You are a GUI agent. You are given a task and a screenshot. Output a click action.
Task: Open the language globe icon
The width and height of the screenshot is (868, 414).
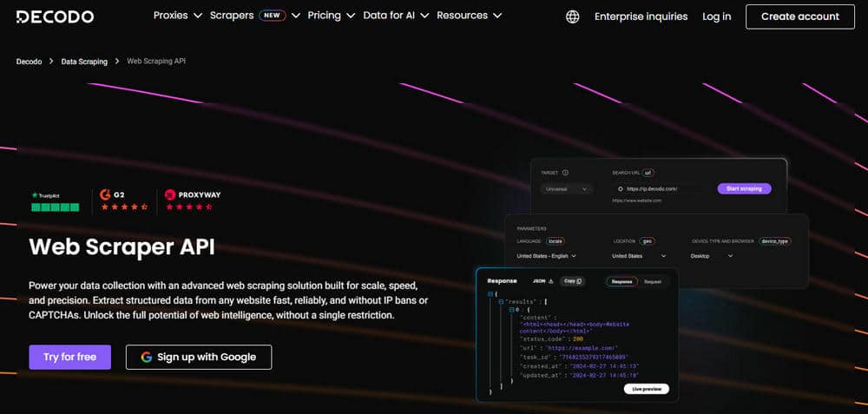click(x=572, y=16)
